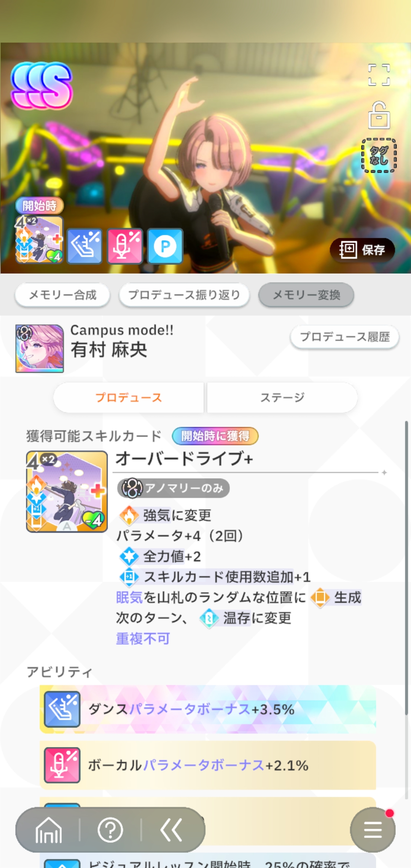Open the hamburger menu with notification dot

coord(373,830)
